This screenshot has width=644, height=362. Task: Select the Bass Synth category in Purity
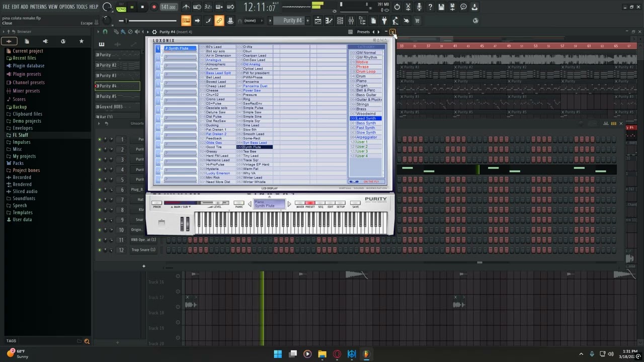[366, 123]
